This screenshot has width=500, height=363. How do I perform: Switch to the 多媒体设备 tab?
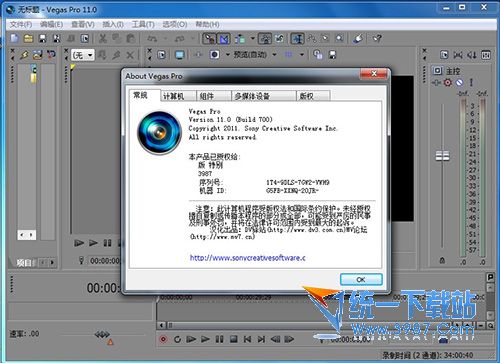pos(263,96)
